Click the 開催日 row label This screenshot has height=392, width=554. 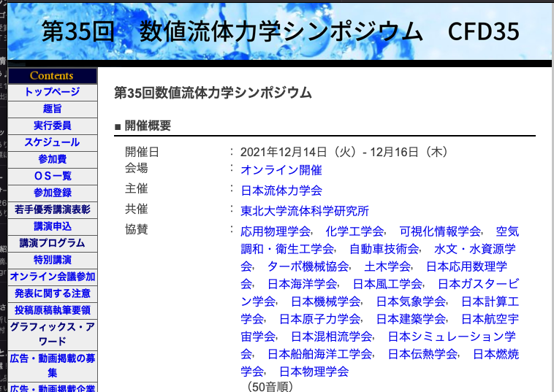coord(142,152)
